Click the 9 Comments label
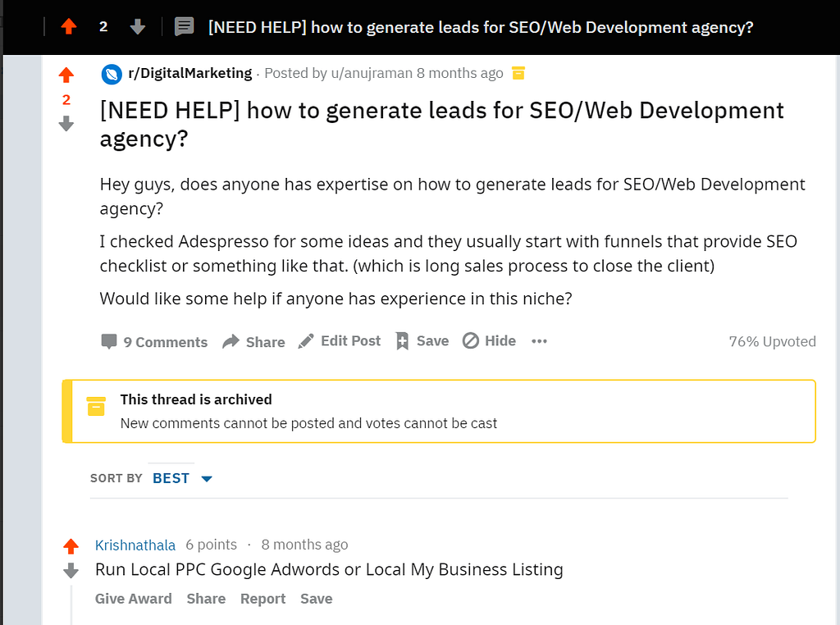The height and width of the screenshot is (625, 840). 166,342
